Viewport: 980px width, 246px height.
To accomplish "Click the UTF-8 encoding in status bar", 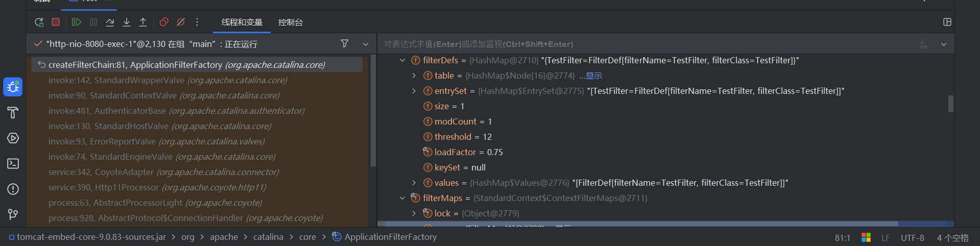I will (912, 238).
